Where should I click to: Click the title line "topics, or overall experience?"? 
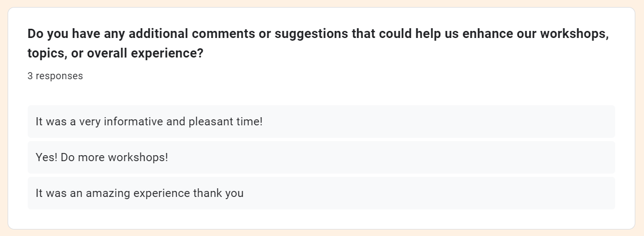pyautogui.click(x=115, y=53)
